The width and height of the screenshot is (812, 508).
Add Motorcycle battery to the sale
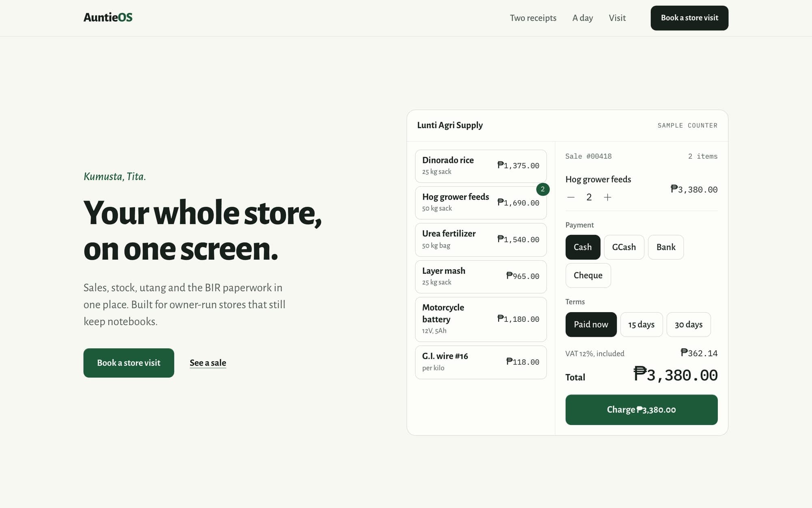coord(481,319)
